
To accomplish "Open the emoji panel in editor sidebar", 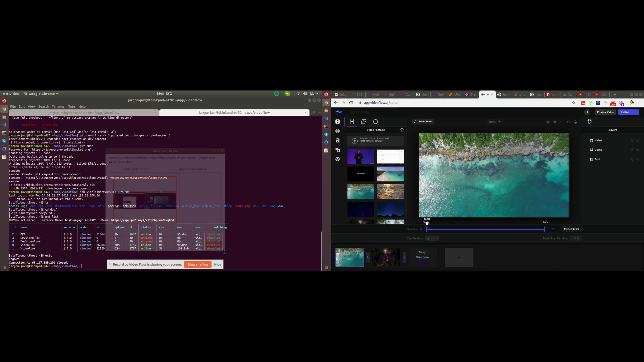I will pyautogui.click(x=337, y=159).
